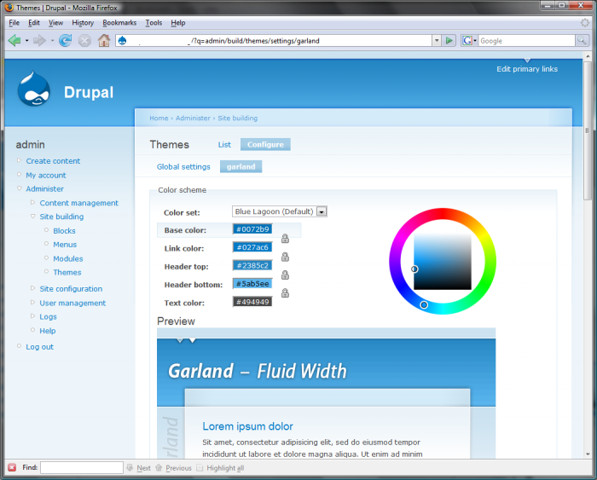
Task: Click the Google search box
Action: 527,40
